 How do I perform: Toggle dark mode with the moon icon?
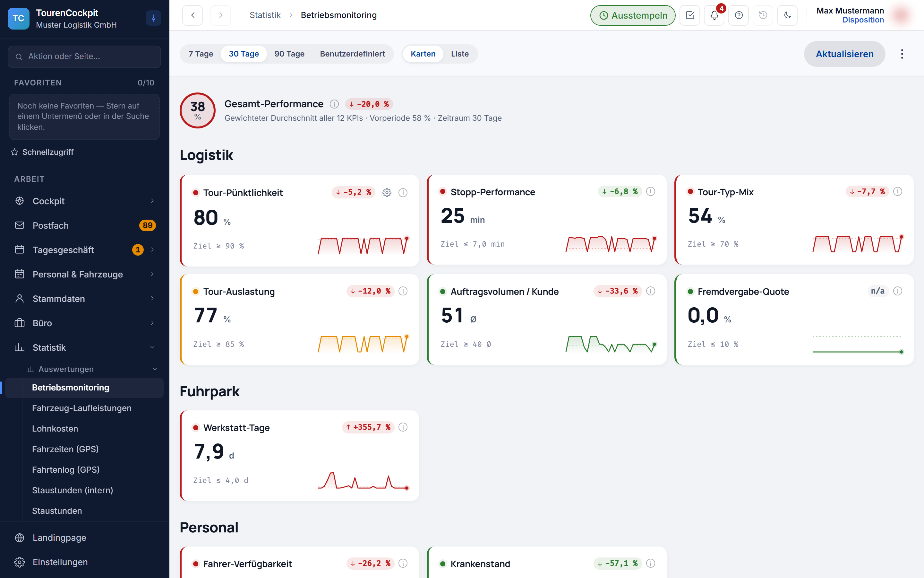click(x=788, y=15)
